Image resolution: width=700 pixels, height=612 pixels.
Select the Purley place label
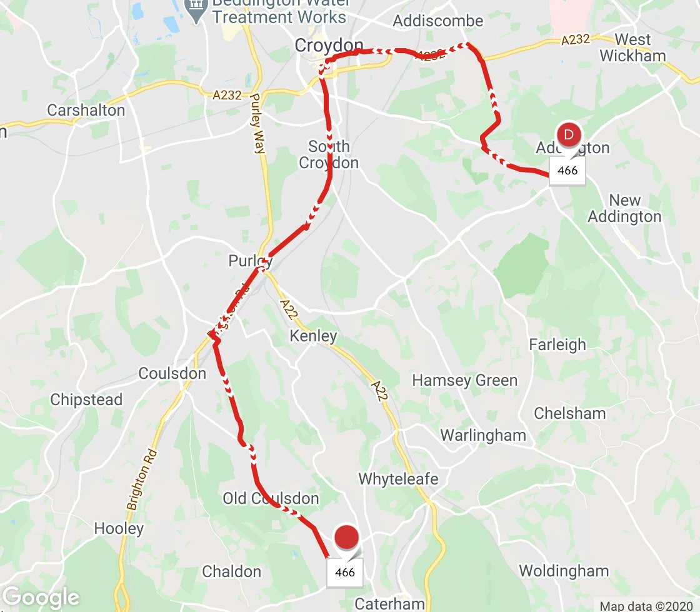[250, 260]
